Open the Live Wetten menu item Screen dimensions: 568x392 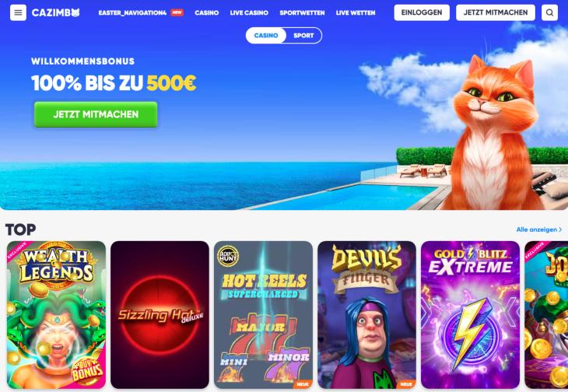(356, 12)
